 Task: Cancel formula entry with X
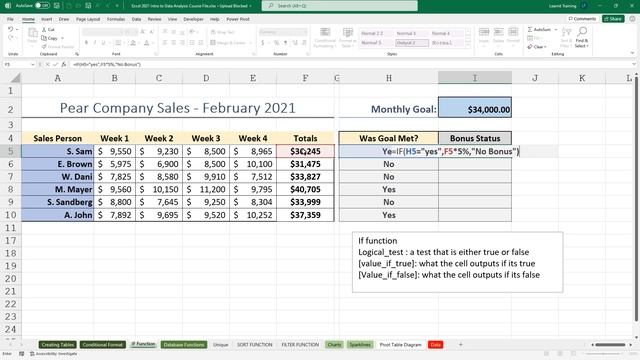(x=48, y=64)
